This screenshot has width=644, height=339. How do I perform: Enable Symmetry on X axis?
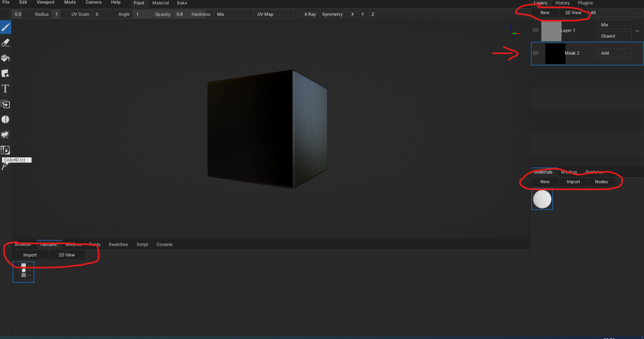[x=346, y=14]
